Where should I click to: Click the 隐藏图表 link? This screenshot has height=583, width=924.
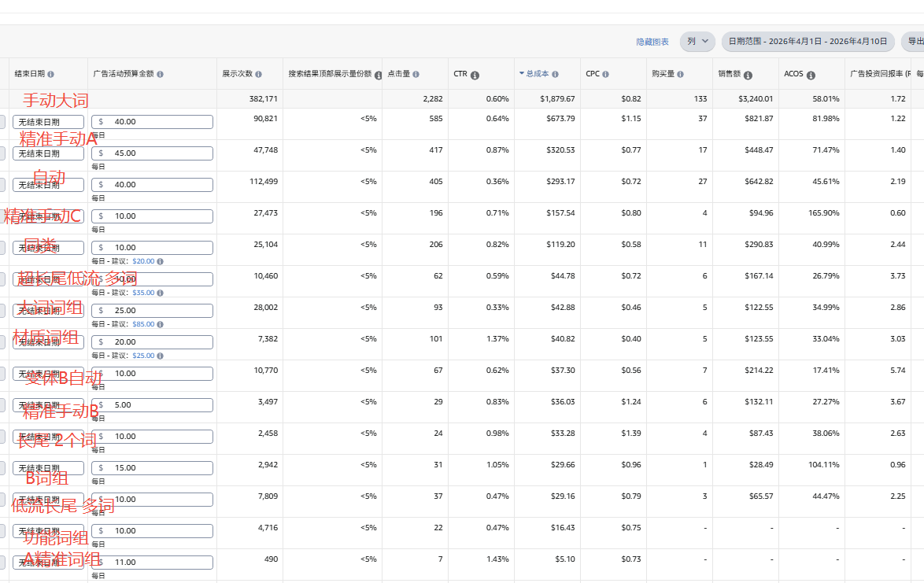(x=652, y=42)
